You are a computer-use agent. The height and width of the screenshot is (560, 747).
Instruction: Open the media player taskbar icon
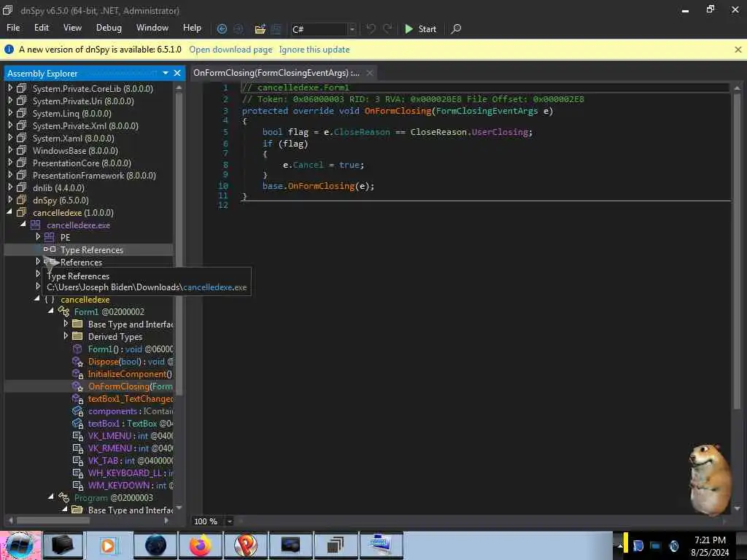[109, 545]
